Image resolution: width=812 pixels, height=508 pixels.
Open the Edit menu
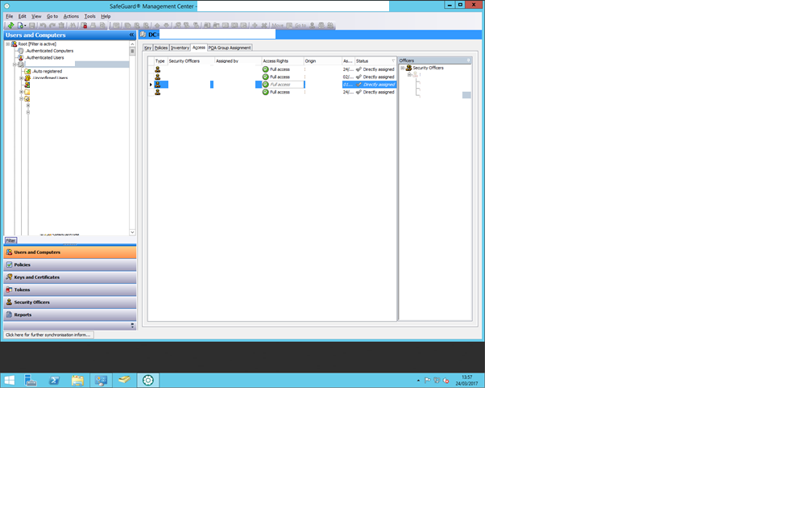[x=23, y=16]
